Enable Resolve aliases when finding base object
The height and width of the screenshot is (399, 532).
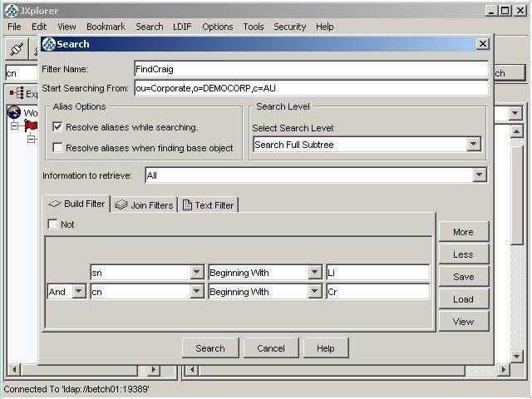[x=57, y=148]
